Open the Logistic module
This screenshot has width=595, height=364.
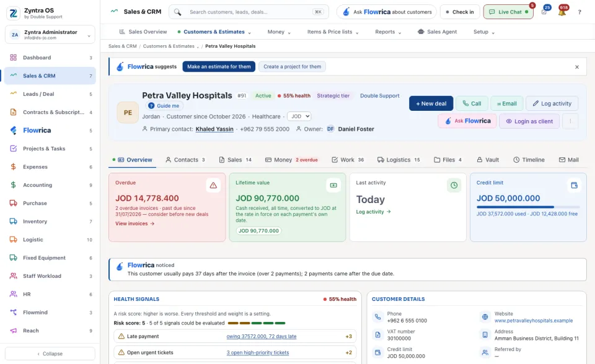coord(50,240)
